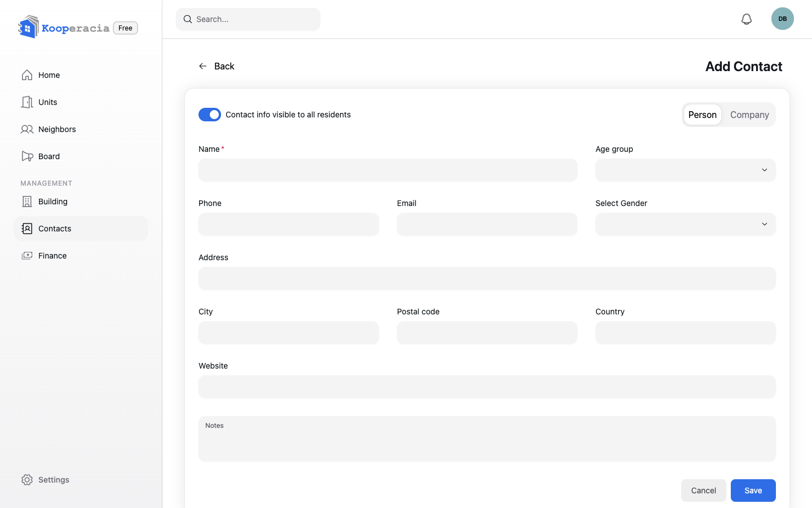Open the Building management page
The image size is (812, 508).
(x=81, y=202)
